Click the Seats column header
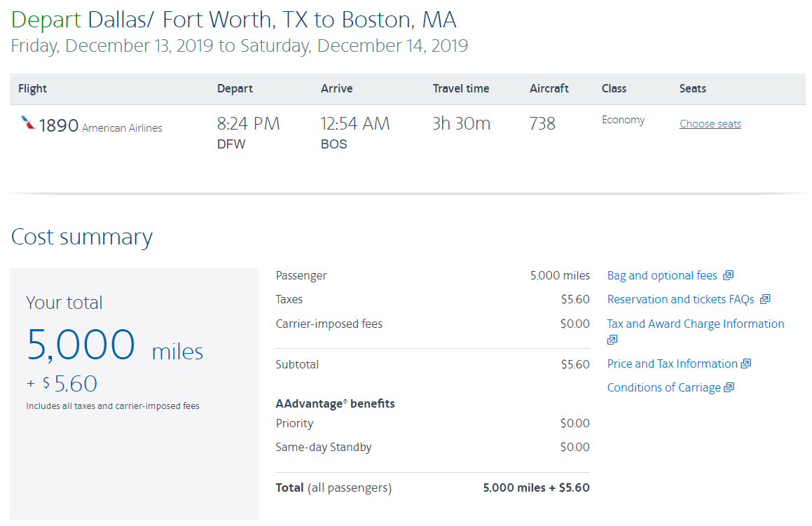The image size is (812, 526). [x=692, y=88]
